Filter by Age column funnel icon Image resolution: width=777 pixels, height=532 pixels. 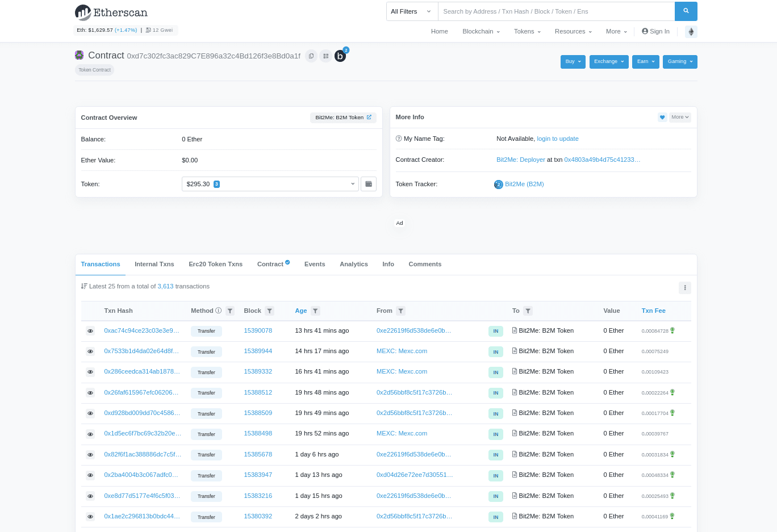point(316,311)
